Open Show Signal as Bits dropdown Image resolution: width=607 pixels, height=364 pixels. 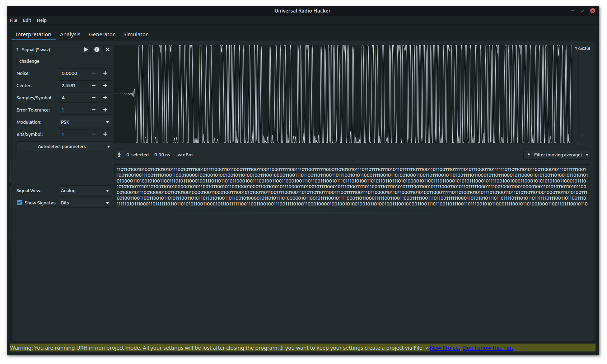(85, 203)
